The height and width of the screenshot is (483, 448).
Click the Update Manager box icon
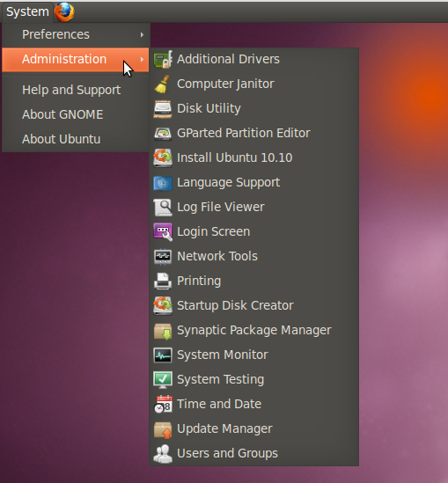(163, 429)
